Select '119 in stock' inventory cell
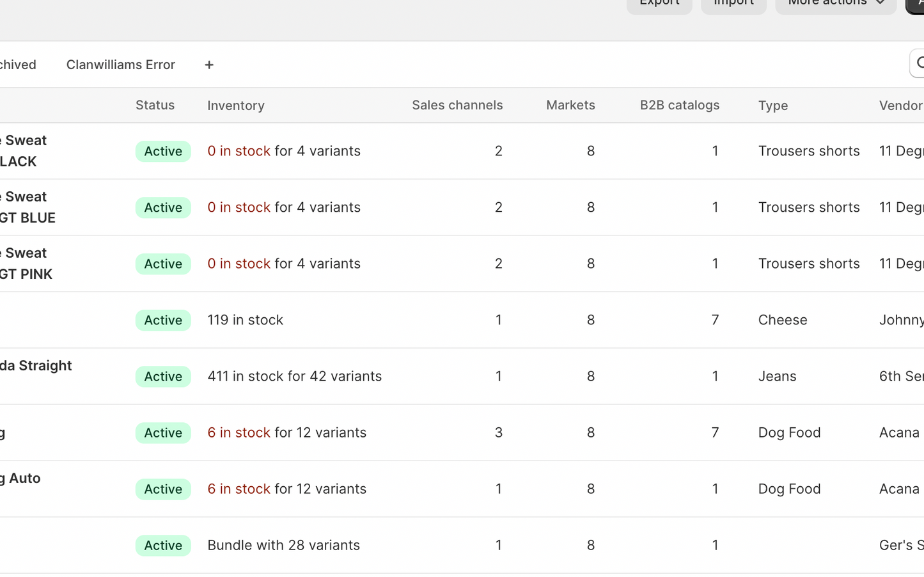 (x=245, y=320)
